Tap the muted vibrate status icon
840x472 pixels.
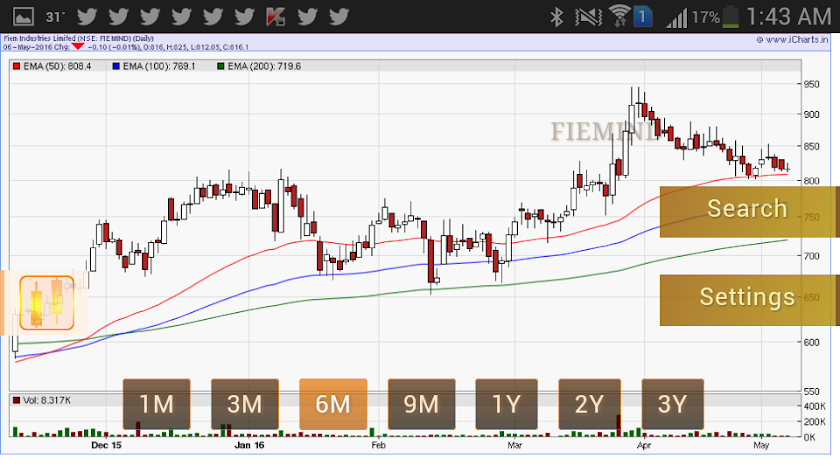click(588, 17)
